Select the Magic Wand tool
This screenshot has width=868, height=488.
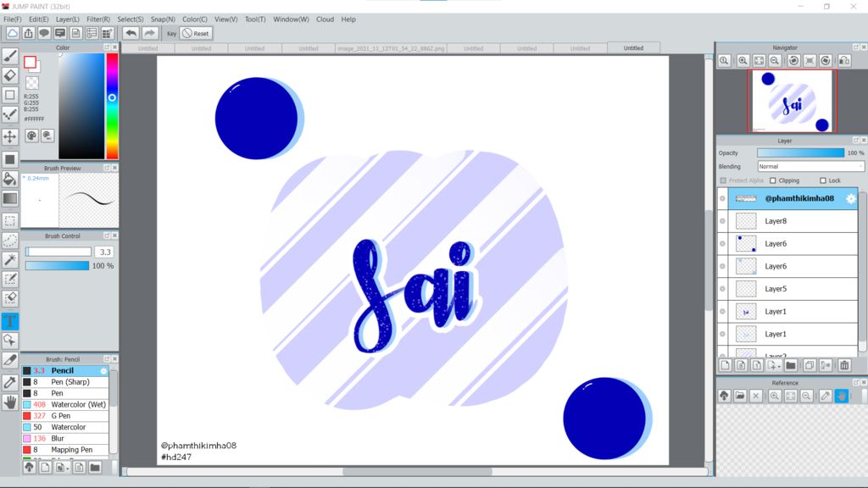(x=10, y=259)
